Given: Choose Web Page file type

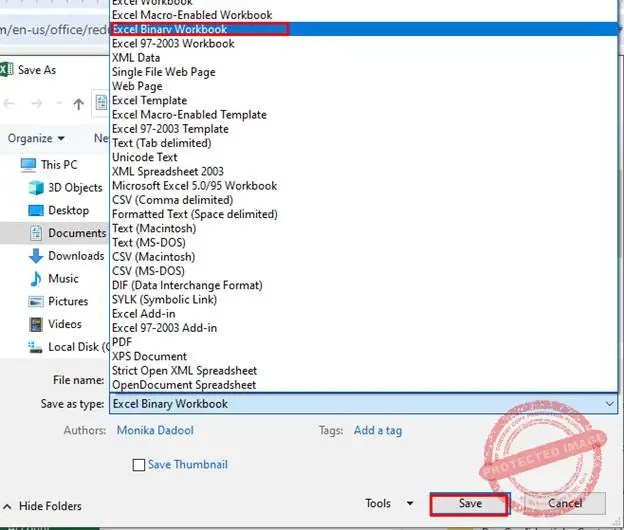Looking at the screenshot, I should pos(363,86).
